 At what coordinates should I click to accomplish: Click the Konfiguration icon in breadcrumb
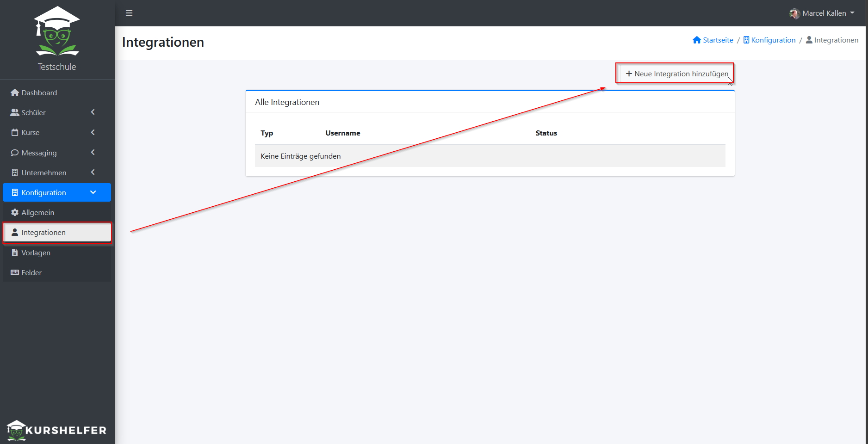coord(746,40)
